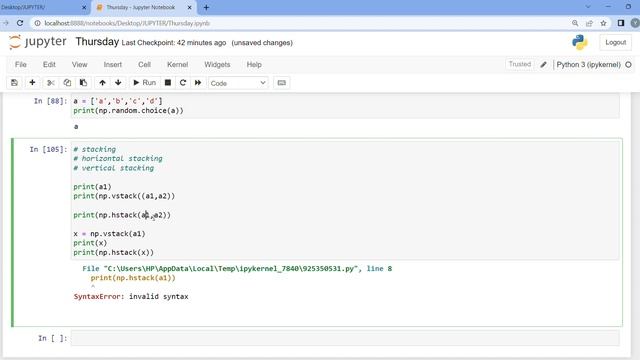Open the Kernel menu
This screenshot has width=640, height=360.
(x=178, y=64)
